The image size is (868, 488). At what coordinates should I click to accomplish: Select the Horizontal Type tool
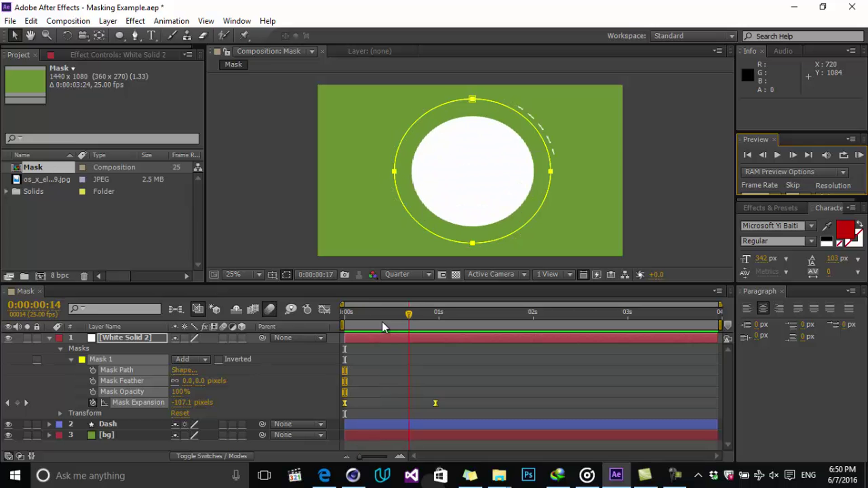tap(151, 35)
